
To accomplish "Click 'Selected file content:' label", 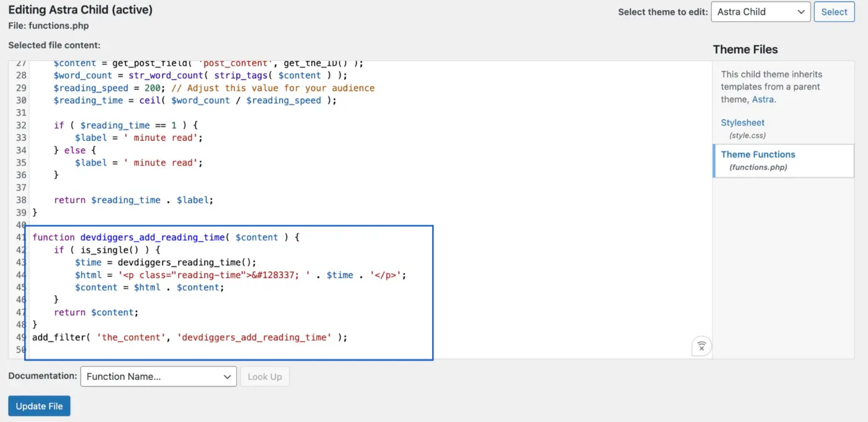I will click(54, 45).
